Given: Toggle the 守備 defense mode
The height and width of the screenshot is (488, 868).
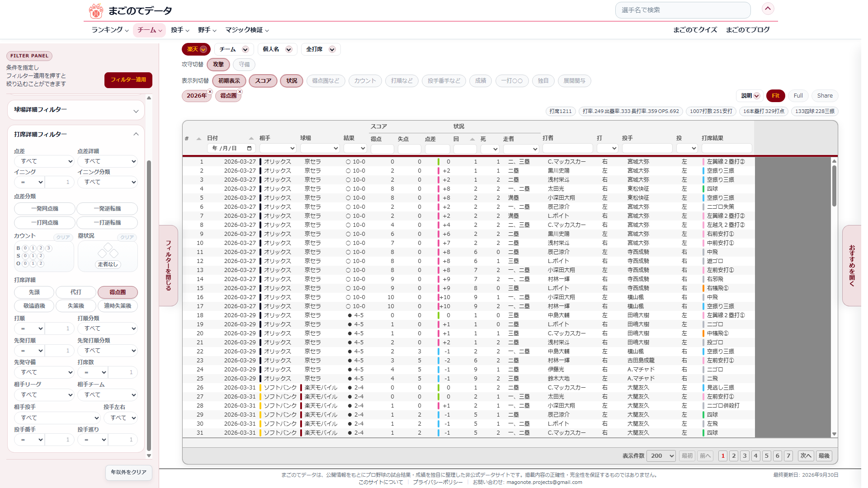Looking at the screenshot, I should coord(244,65).
